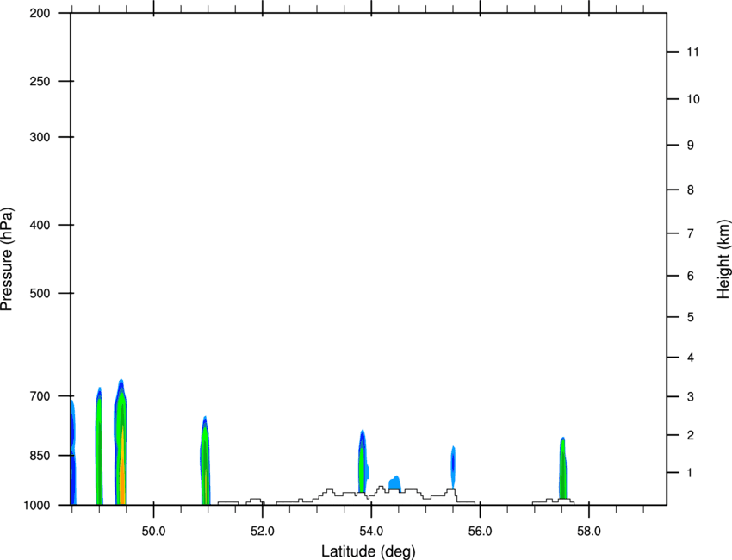732x560 pixels.
Task: Click the orange-core plume near latitude 49.4
Action: click(121, 444)
